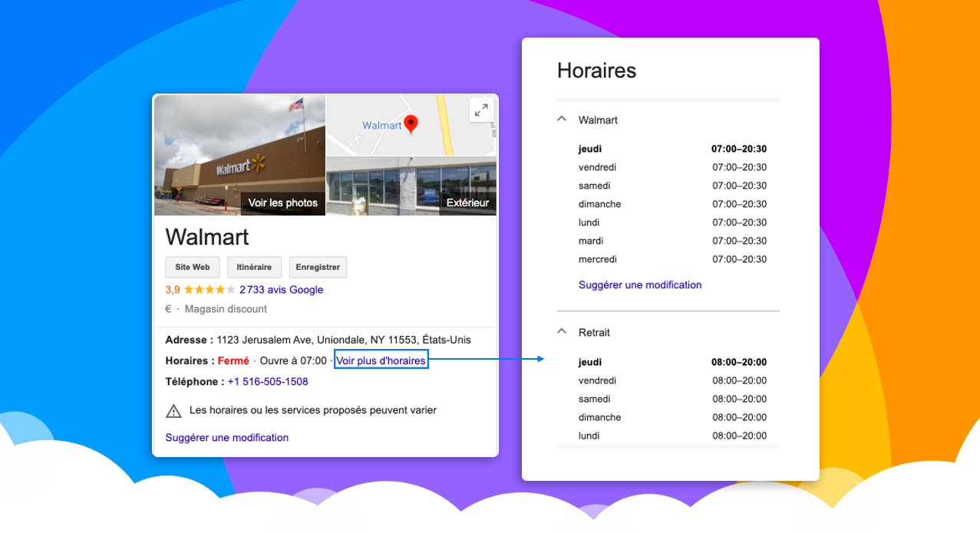Select jeudi row in Walmart hours
The image size is (980, 533).
click(673, 149)
